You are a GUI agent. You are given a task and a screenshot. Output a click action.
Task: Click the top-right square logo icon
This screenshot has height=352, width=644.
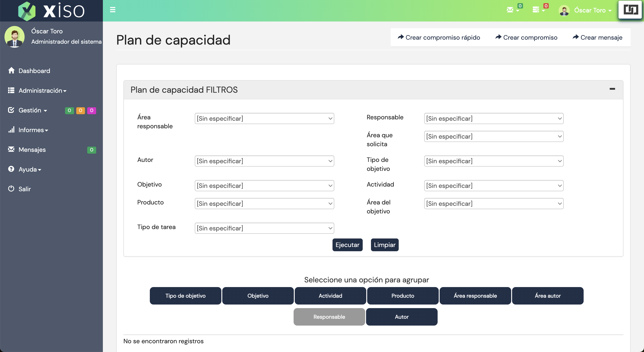[x=631, y=10]
